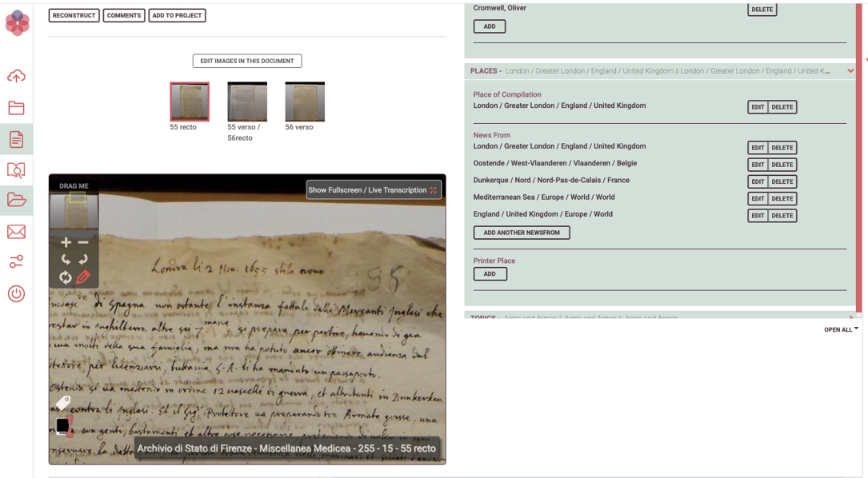Open the closed folder icon in sidebar
Viewport: 868px width, 478px height.
(x=16, y=108)
